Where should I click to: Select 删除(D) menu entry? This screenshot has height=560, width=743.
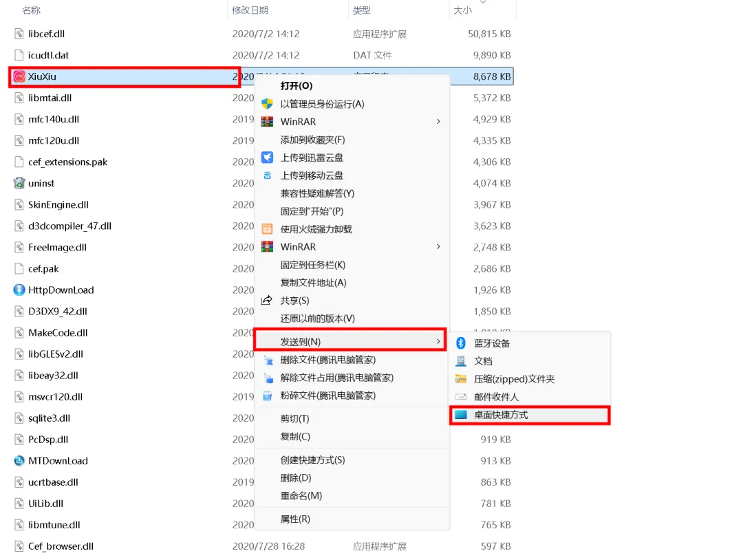click(x=296, y=477)
